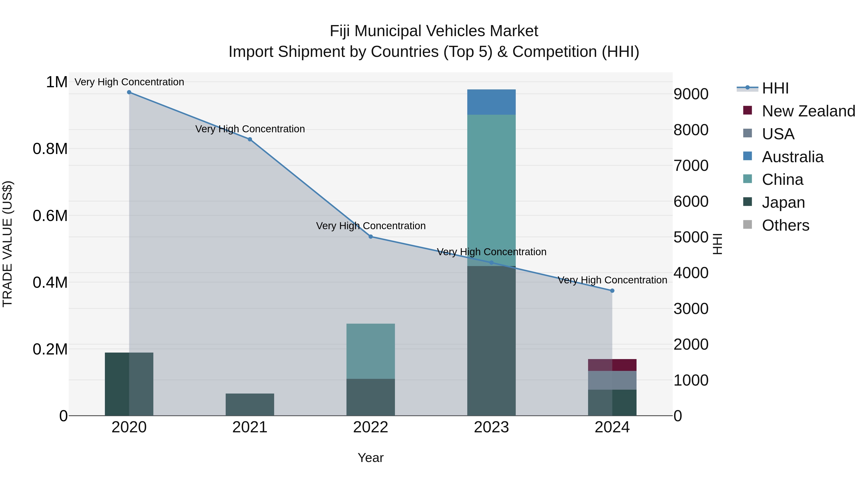Click the right-side HHI axis title

point(718,244)
